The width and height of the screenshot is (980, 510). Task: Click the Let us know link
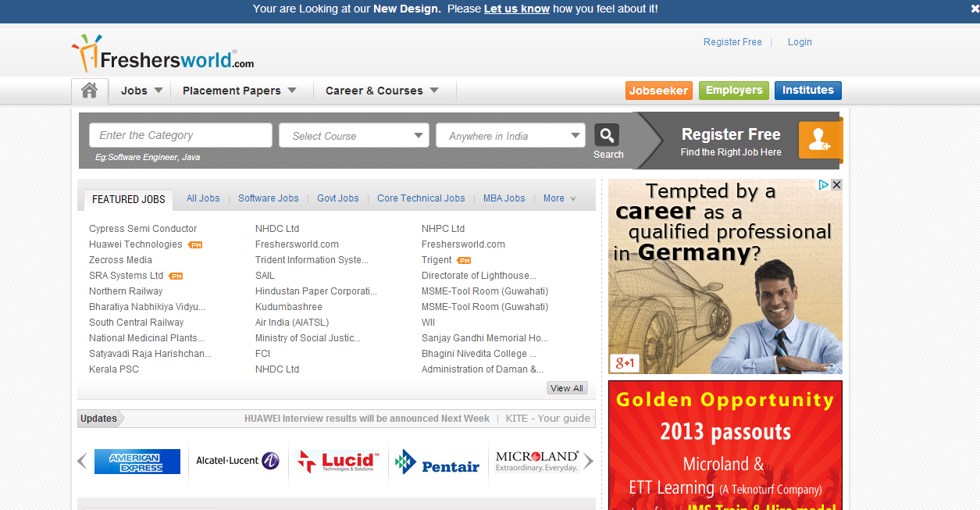pyautogui.click(x=517, y=9)
